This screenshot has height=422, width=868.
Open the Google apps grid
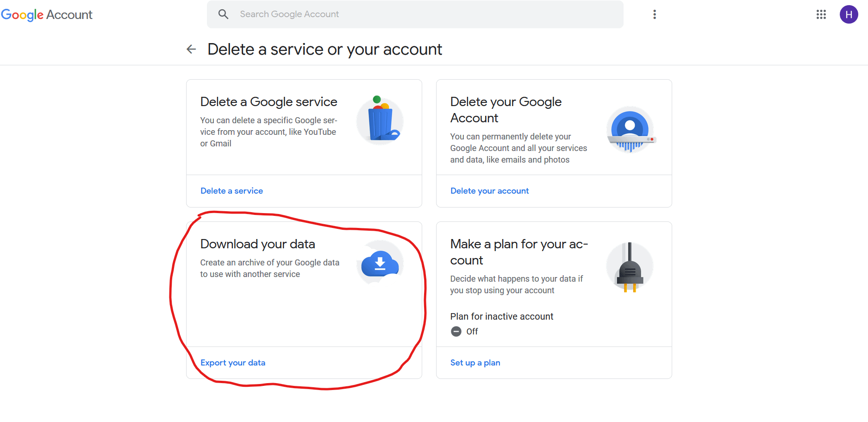pyautogui.click(x=821, y=14)
